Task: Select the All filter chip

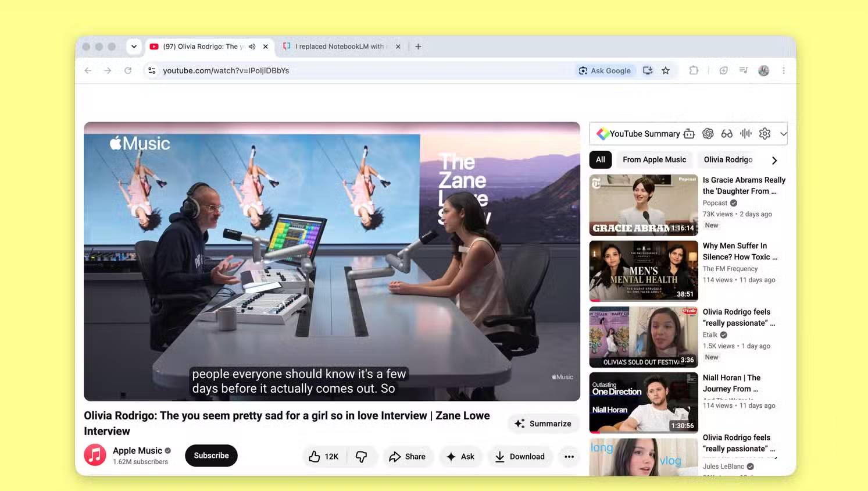Action: click(x=601, y=159)
